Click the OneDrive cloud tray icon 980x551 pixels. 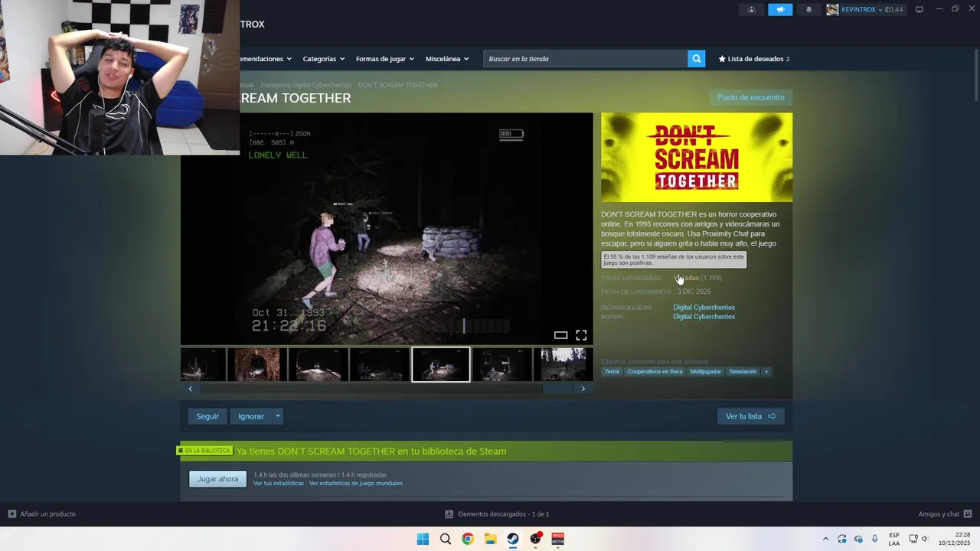(858, 539)
